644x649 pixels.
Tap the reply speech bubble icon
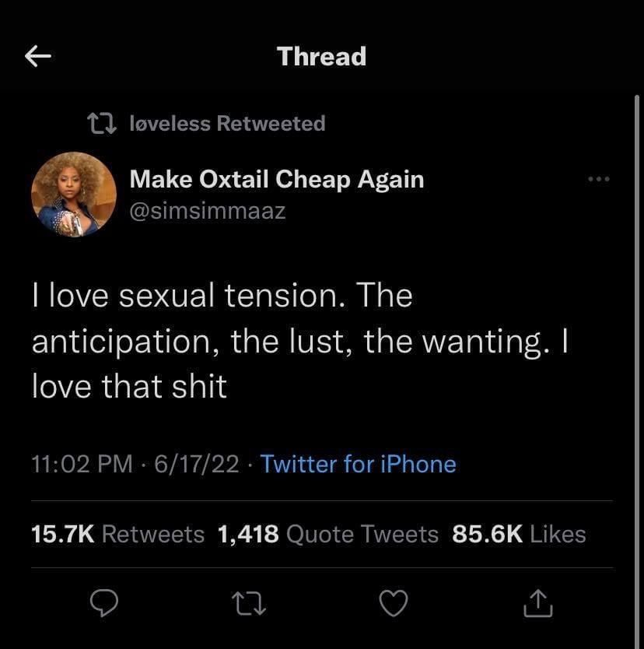104,602
